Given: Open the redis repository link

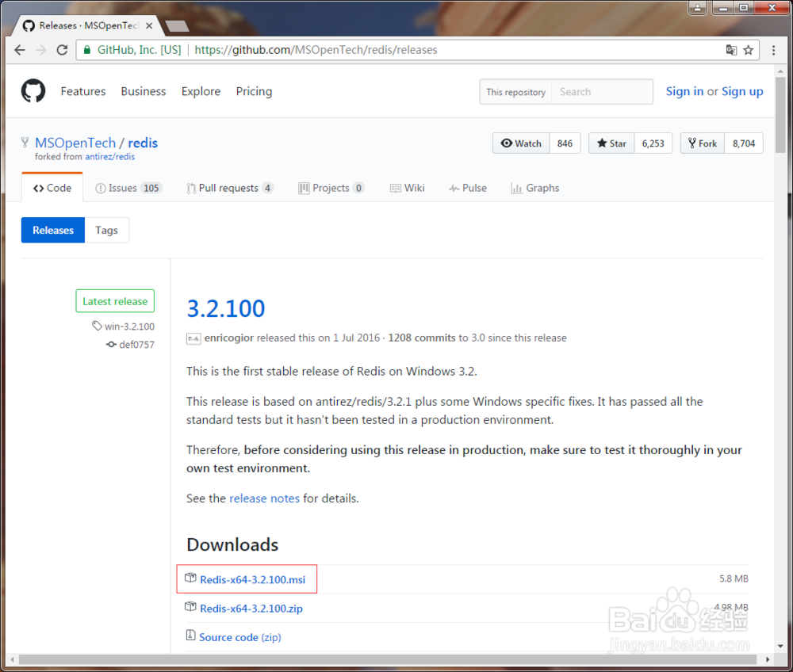Looking at the screenshot, I should click(x=143, y=143).
